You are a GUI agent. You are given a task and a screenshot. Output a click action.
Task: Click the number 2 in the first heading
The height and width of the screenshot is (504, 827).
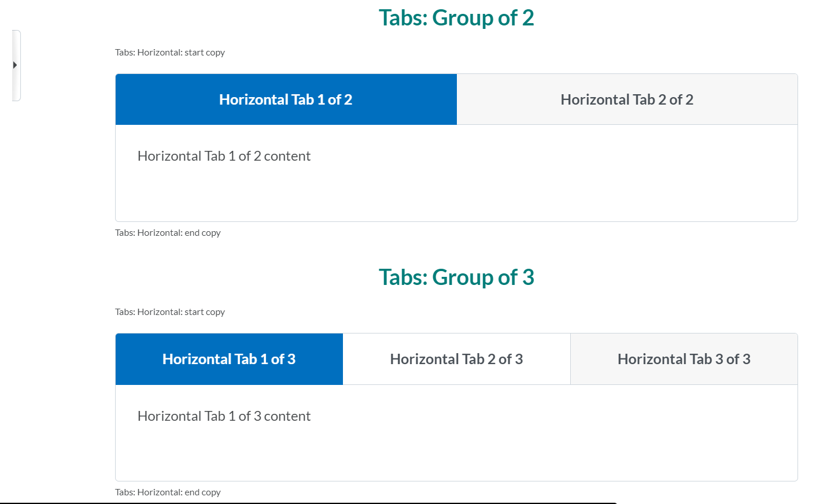coord(527,18)
